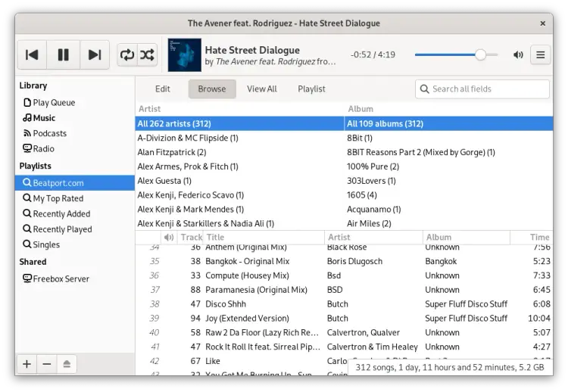Open Podcasts in the Library sidebar
Image resolution: width=568 pixels, height=392 pixels.
[x=49, y=133]
